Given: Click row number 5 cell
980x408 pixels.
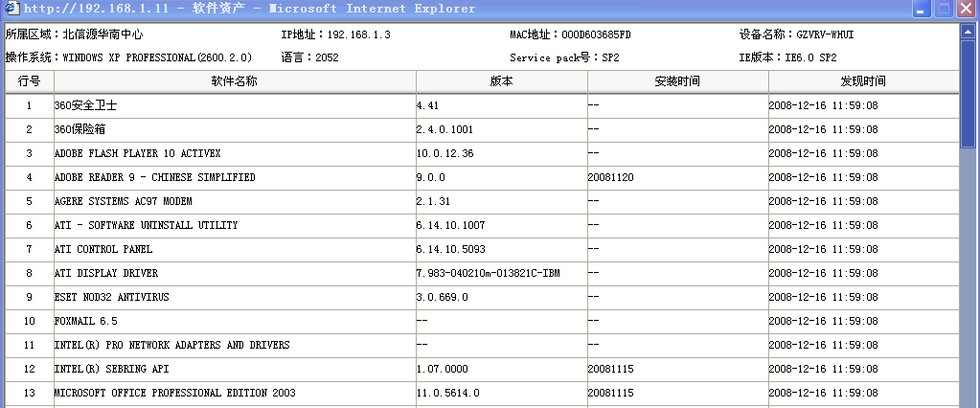Looking at the screenshot, I should [x=30, y=201].
